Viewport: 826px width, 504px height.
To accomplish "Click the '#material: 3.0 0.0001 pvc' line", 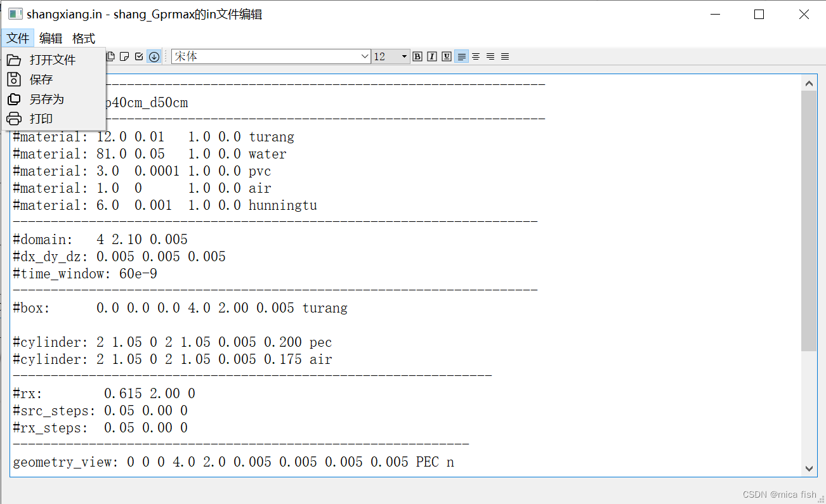I will (x=142, y=171).
